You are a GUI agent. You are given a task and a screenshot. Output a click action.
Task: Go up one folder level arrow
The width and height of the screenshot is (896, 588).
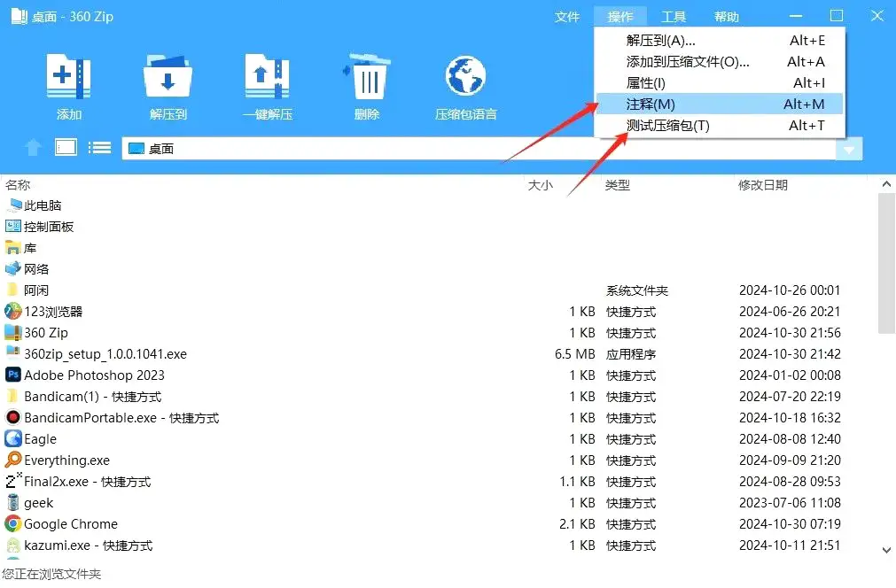coord(33,148)
